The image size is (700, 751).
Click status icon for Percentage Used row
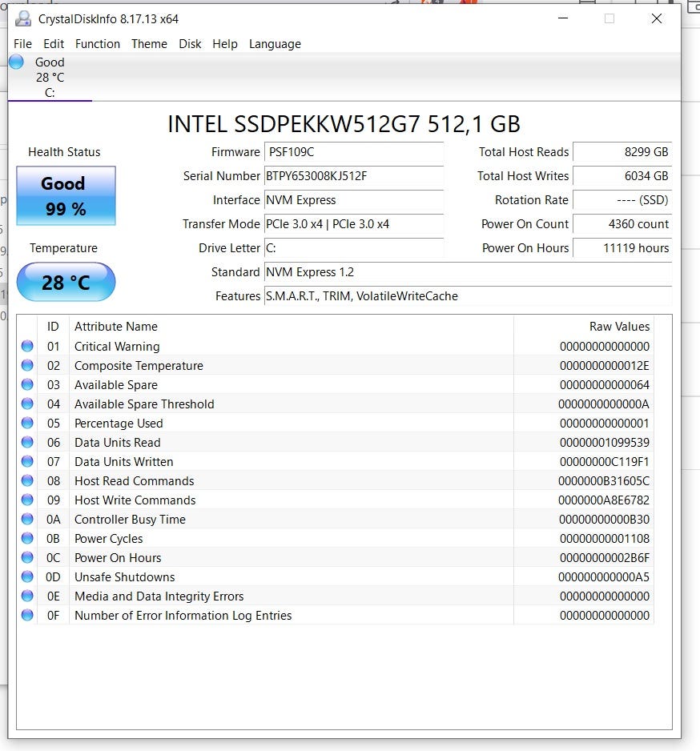(27, 423)
